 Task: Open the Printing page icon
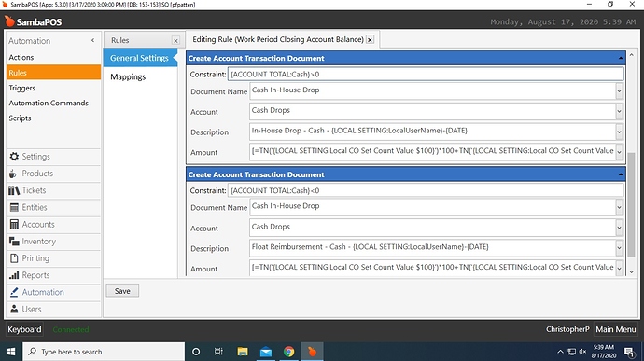(x=14, y=258)
